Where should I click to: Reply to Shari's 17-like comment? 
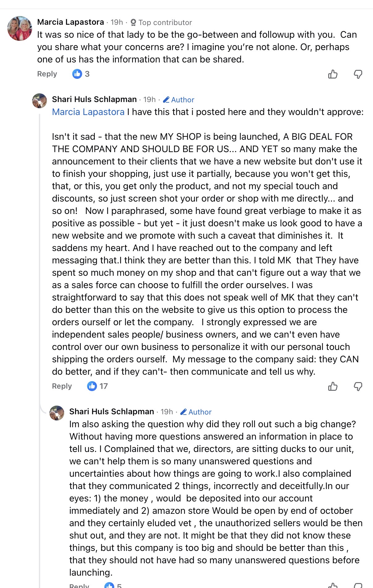[62, 386]
